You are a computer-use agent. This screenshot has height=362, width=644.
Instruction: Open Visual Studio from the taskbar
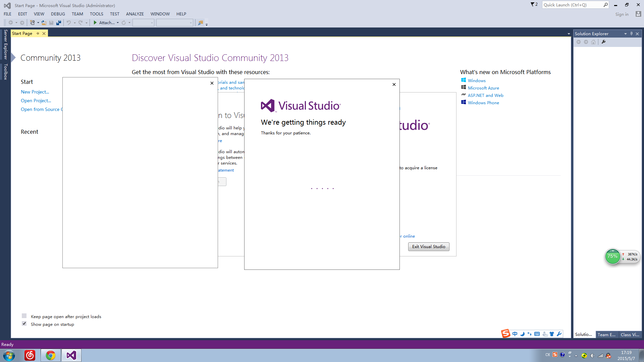[71, 355]
